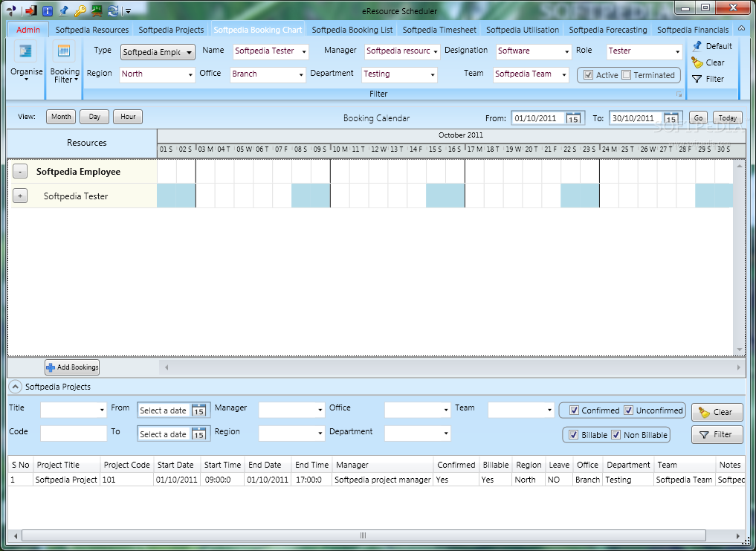Click the projects panel Clear button
Viewport: 756px width, 551px height.
point(717,412)
